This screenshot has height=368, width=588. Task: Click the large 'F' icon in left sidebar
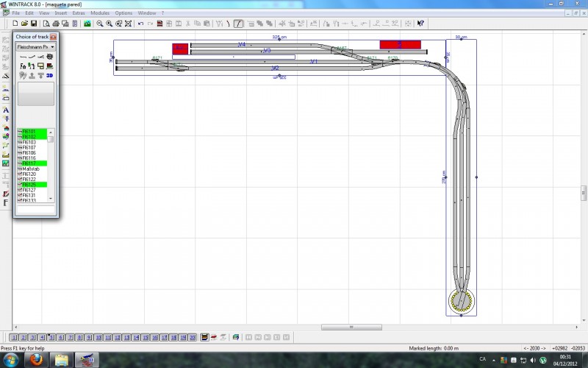pyautogui.click(x=6, y=203)
